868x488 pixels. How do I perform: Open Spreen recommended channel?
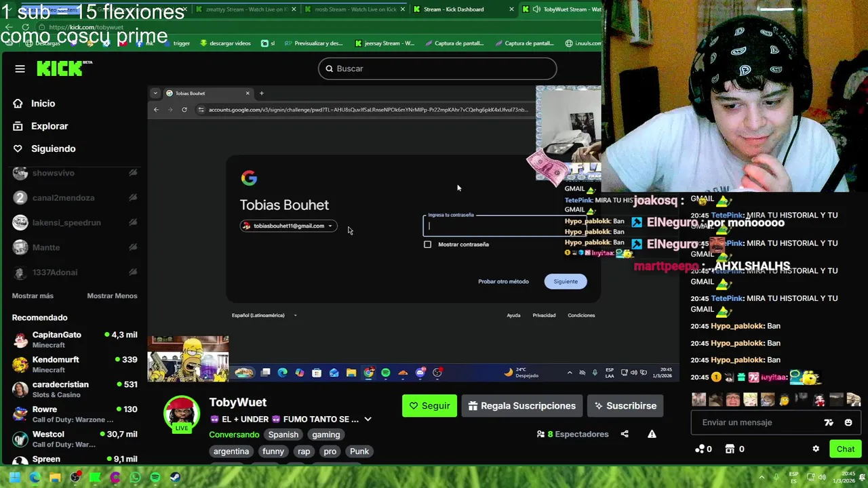75,460
